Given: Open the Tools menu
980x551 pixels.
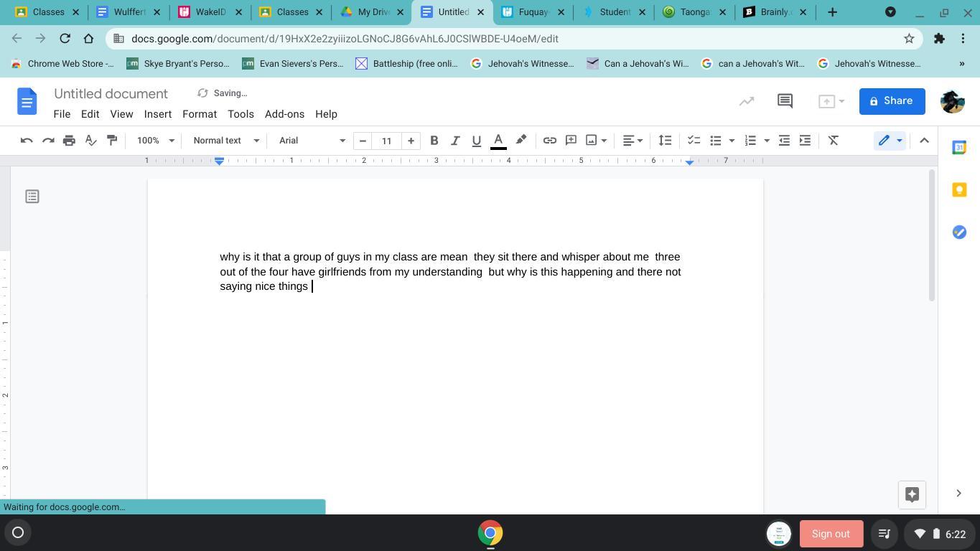Looking at the screenshot, I should pyautogui.click(x=241, y=114).
